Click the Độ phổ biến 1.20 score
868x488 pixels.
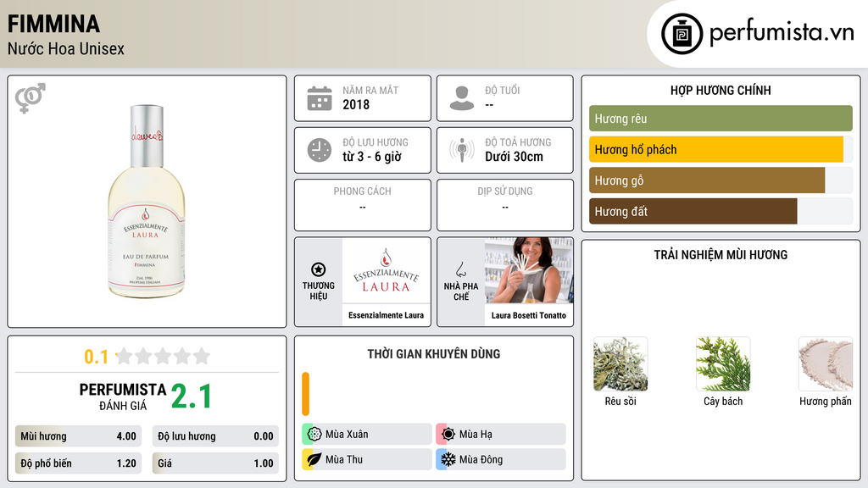78,463
